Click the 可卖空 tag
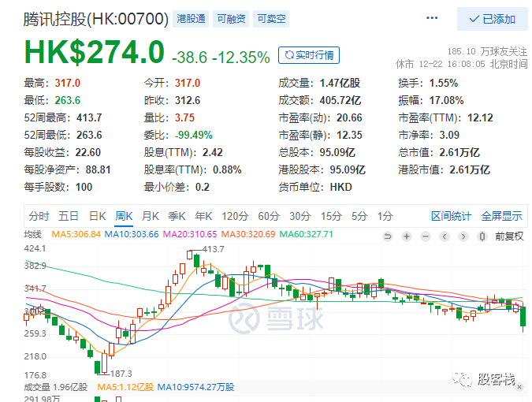This screenshot has width=532, height=402. point(271,19)
